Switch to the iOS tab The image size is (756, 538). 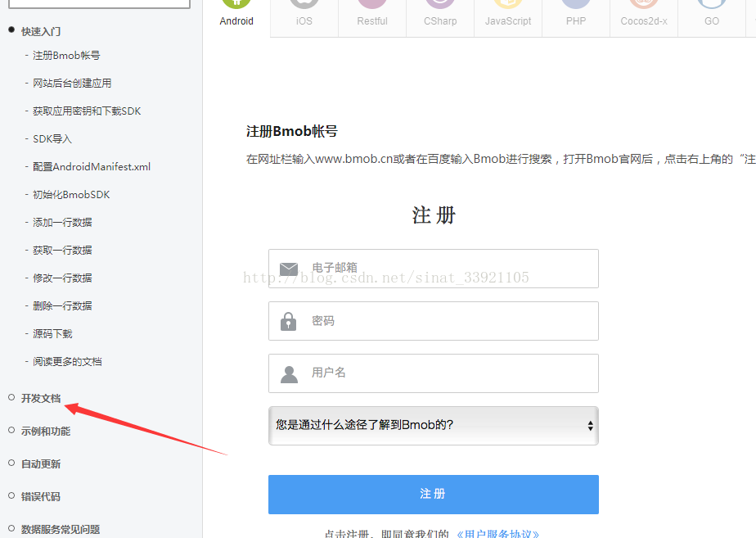(x=304, y=18)
